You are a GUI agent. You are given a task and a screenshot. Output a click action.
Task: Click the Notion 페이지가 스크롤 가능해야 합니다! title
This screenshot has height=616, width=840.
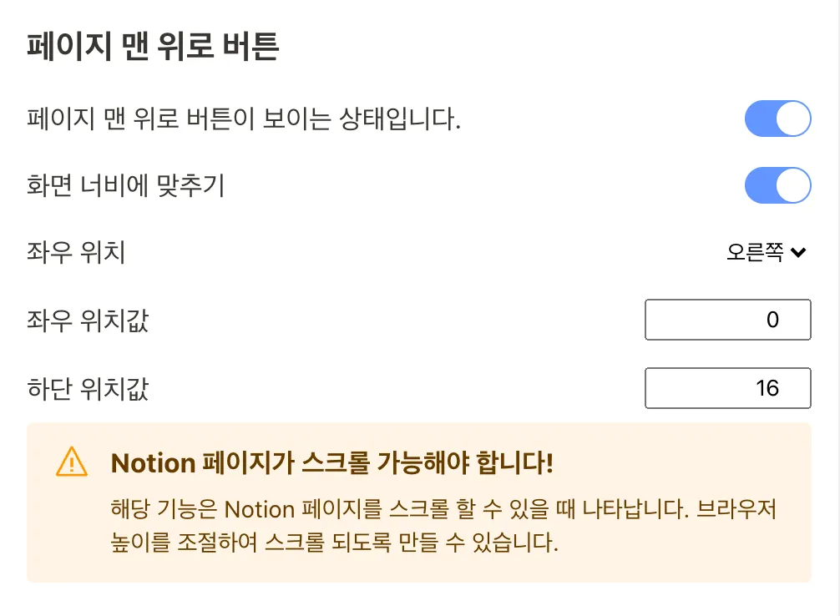click(331, 462)
